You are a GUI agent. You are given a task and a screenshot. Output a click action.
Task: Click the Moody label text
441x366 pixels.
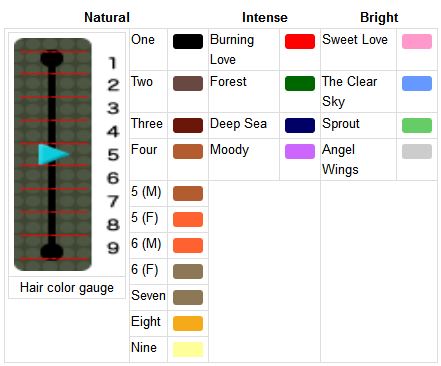click(229, 150)
